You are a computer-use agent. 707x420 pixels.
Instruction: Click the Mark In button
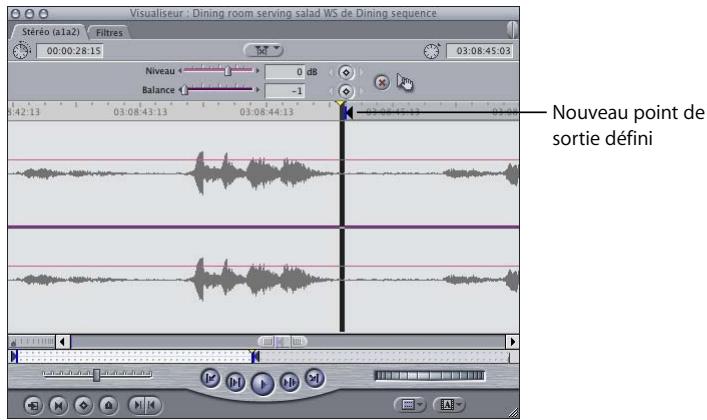pos(137,405)
